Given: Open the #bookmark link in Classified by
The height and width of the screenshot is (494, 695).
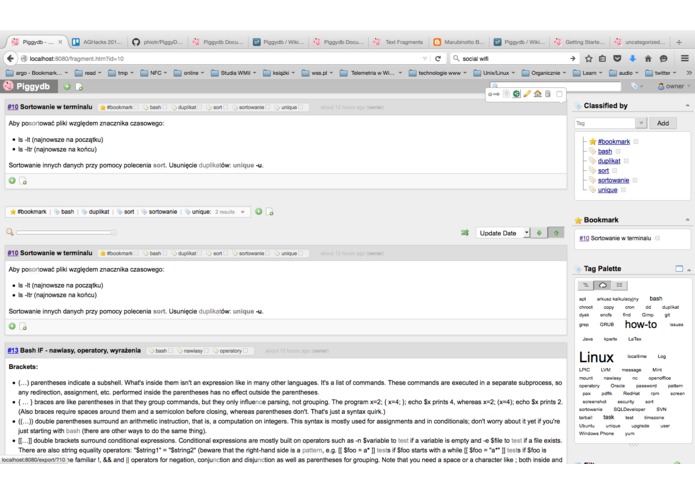Looking at the screenshot, I should 614,142.
